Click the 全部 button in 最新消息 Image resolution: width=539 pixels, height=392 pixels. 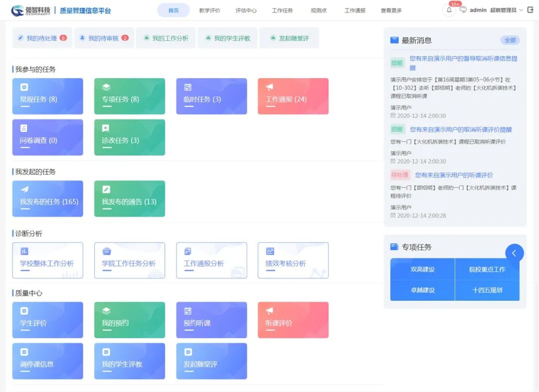click(510, 40)
